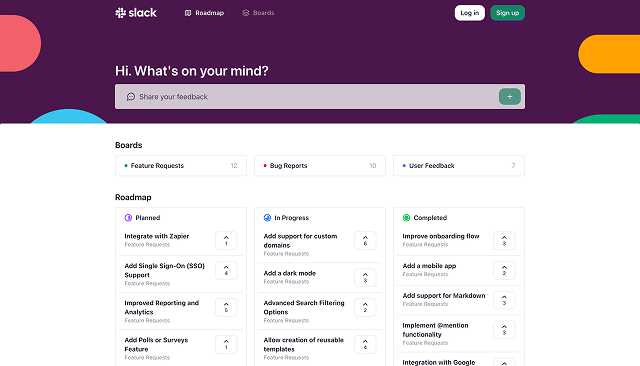This screenshot has height=366, width=640.
Task: Open Improved Reporting and Analytics post
Action: pyautogui.click(x=162, y=307)
